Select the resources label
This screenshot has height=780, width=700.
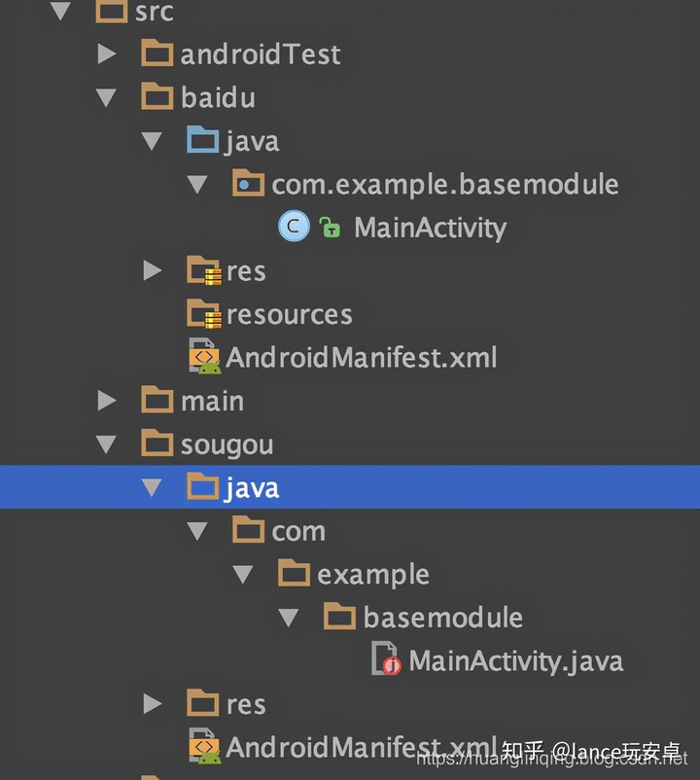click(x=290, y=315)
